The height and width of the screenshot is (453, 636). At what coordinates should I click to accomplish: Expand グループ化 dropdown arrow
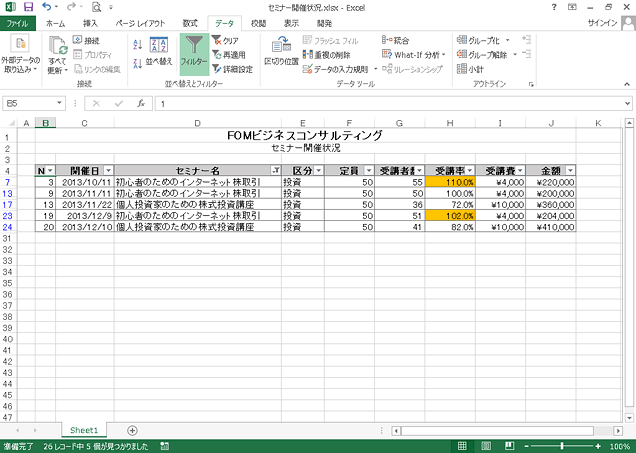click(x=508, y=40)
